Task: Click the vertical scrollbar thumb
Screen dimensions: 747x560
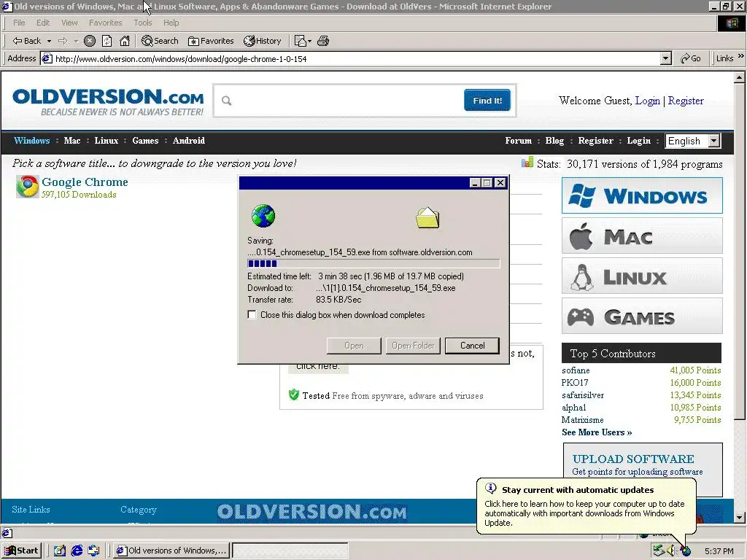Action: pyautogui.click(x=740, y=252)
